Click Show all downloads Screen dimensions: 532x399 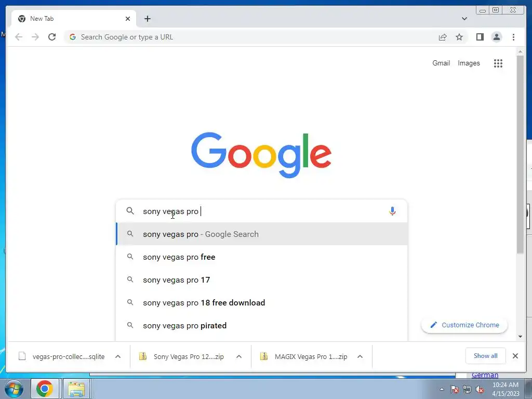[486, 356]
